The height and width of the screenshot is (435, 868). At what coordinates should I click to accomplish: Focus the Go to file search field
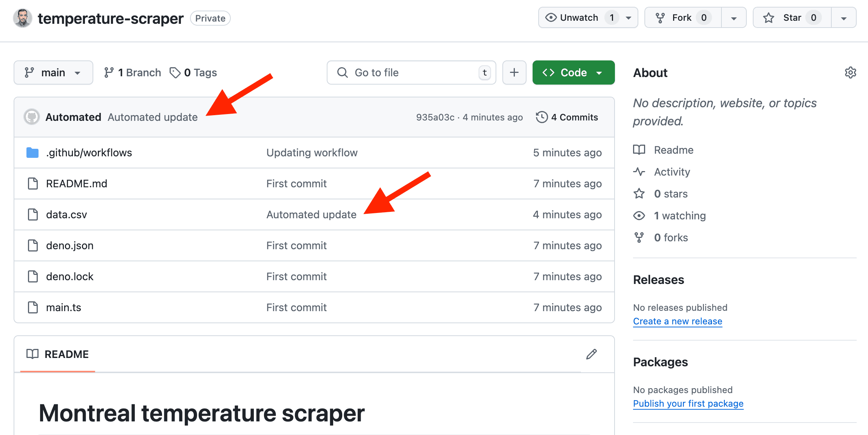click(x=411, y=72)
